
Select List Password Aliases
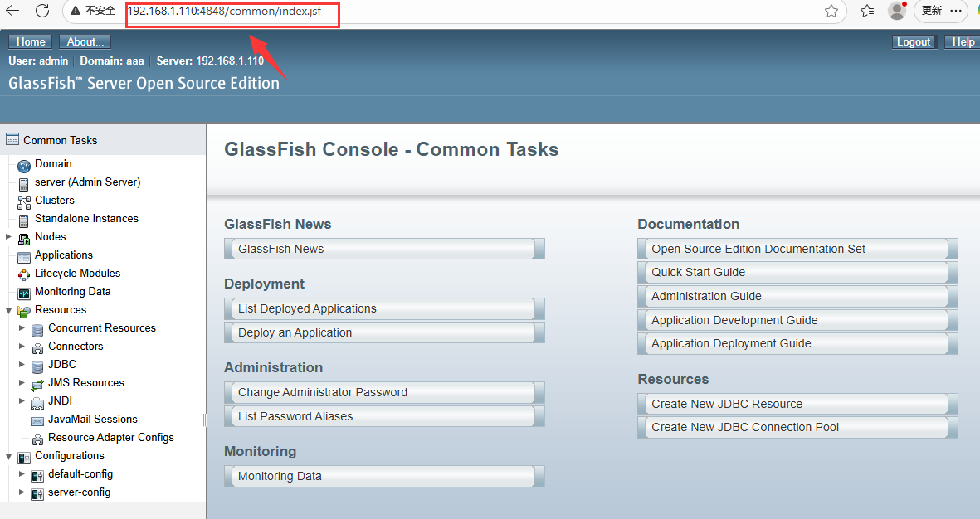384,416
